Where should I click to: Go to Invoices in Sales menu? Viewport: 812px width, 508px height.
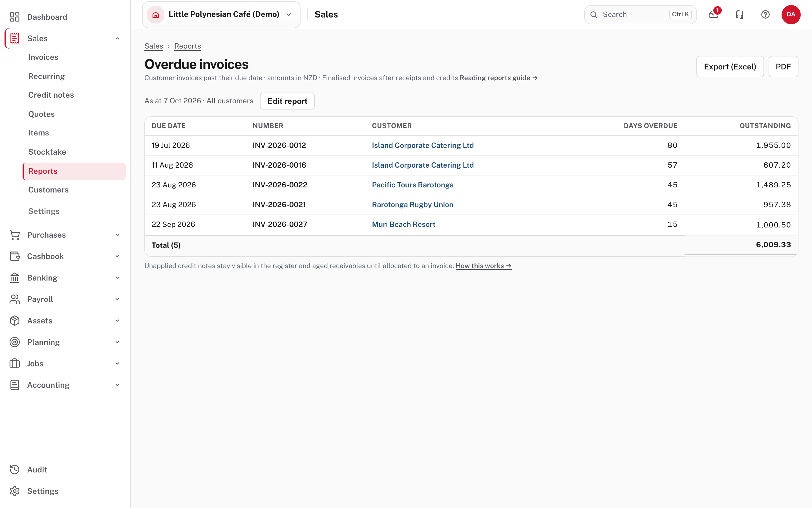(43, 57)
